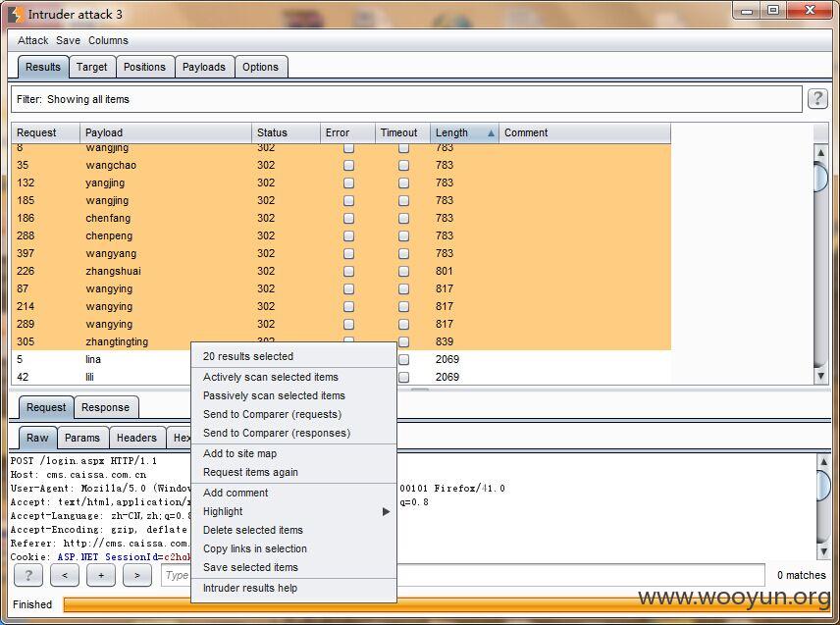Switch to the Payloads tab

203,67
